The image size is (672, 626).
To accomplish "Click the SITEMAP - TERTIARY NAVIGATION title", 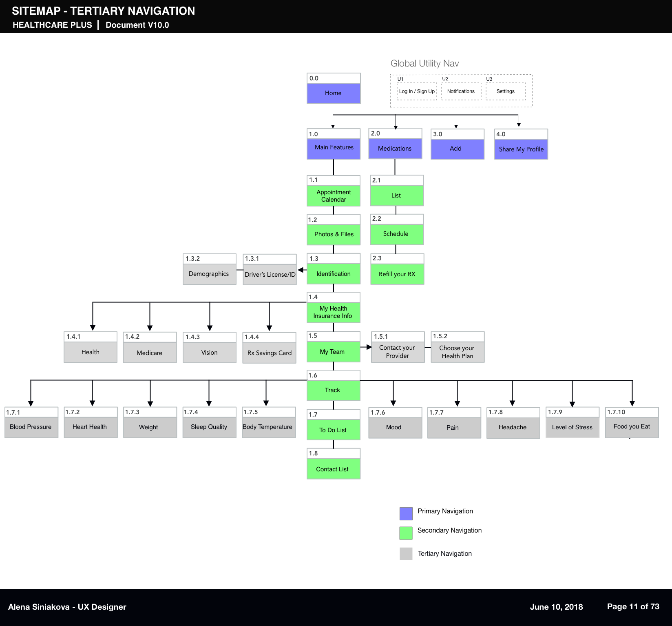I will [104, 11].
